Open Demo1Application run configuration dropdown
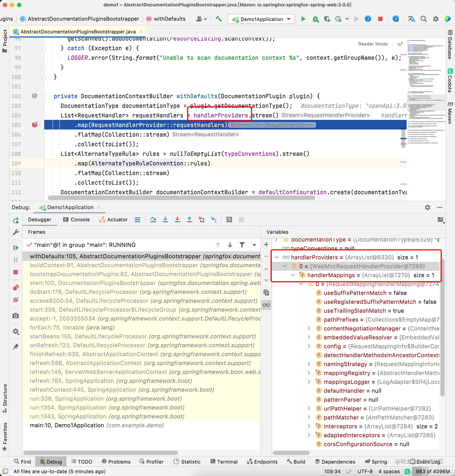This screenshot has width=455, height=476. click(262, 19)
